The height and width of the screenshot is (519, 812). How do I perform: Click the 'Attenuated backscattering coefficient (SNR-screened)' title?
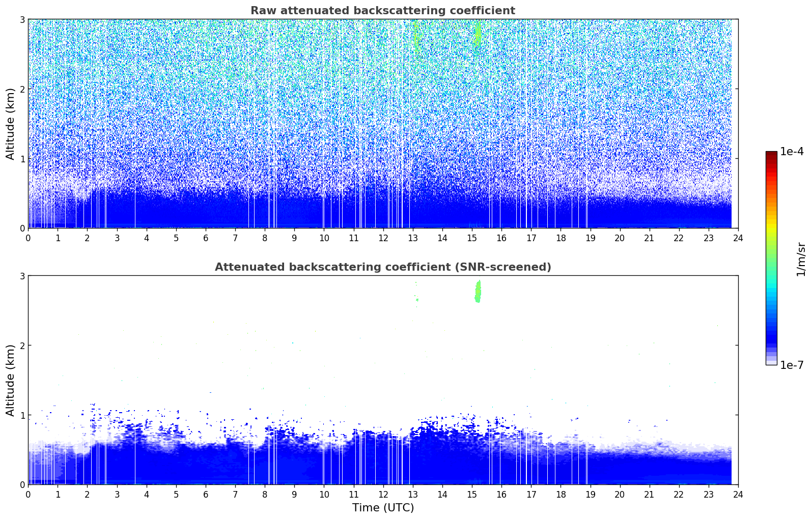point(382,267)
